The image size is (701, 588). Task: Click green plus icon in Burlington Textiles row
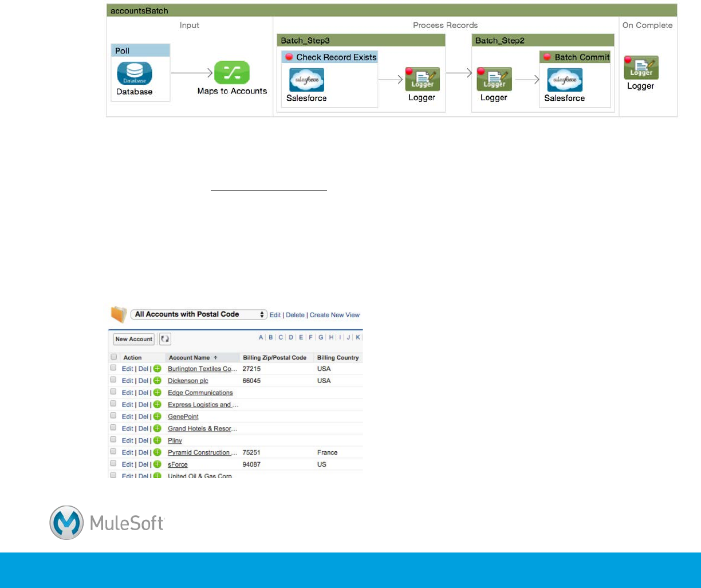[157, 369]
